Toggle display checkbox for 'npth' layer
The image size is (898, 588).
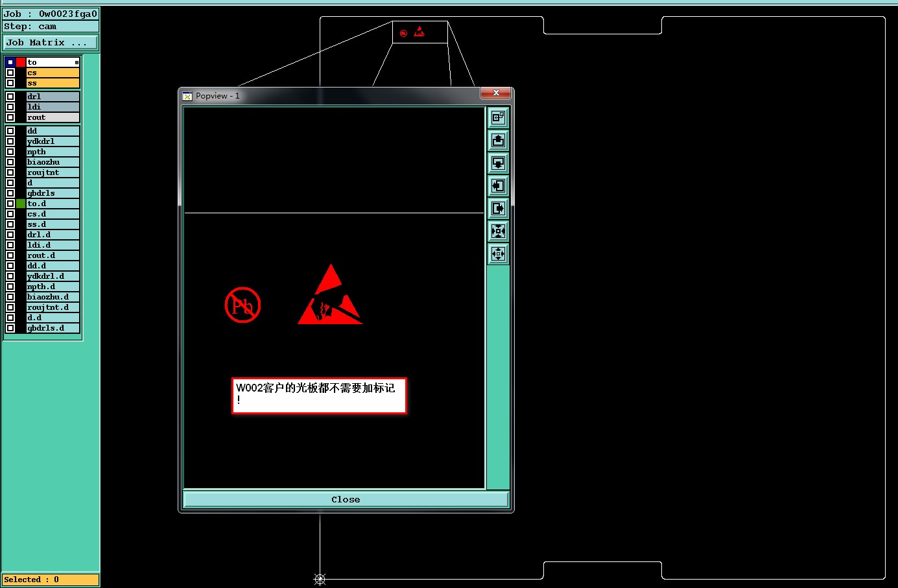click(x=10, y=152)
